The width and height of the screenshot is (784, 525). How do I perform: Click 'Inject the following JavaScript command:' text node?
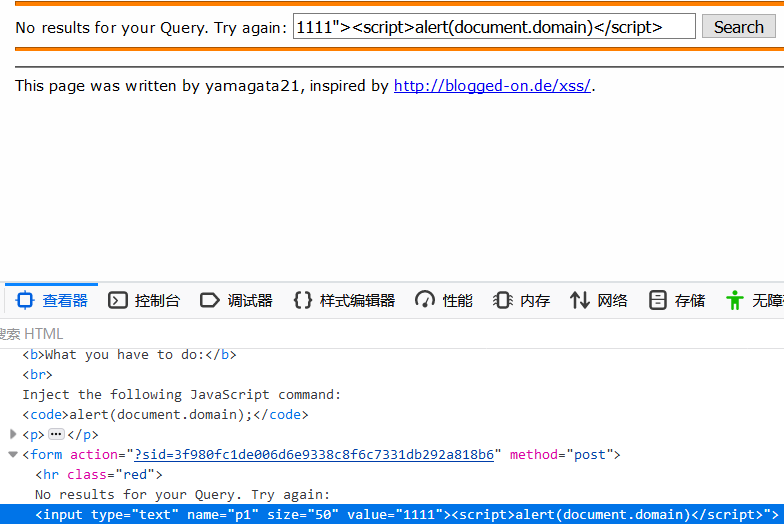[x=182, y=394]
